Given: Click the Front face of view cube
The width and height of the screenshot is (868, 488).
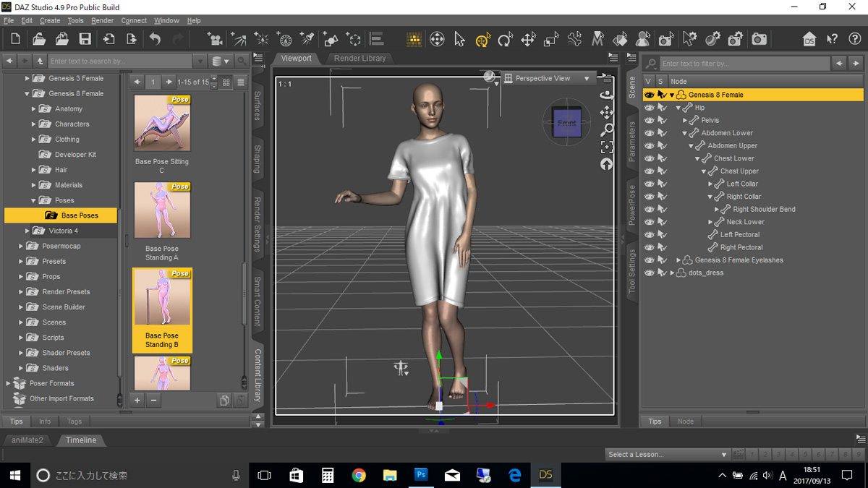Looking at the screenshot, I should coord(566,123).
